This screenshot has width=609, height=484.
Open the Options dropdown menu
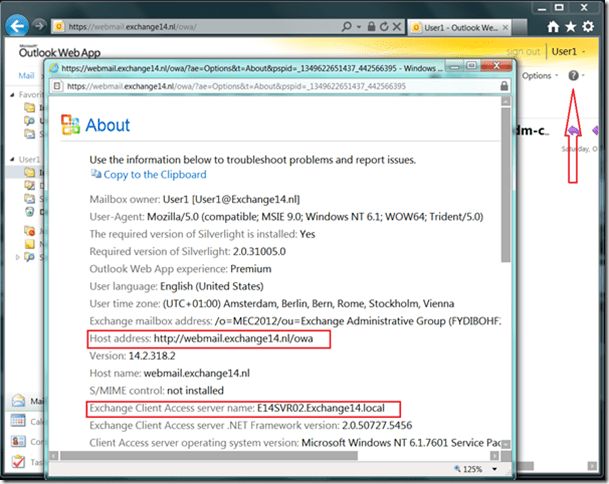(540, 76)
